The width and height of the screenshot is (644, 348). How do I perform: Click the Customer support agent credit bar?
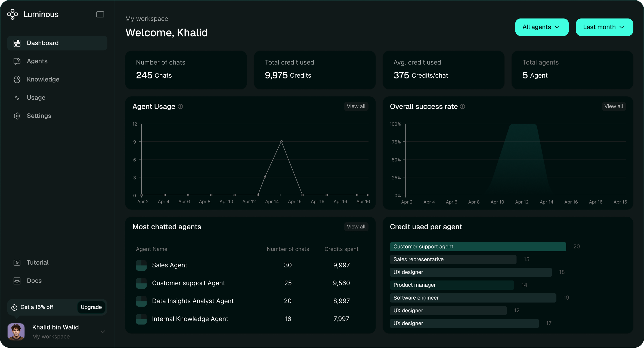point(478,247)
